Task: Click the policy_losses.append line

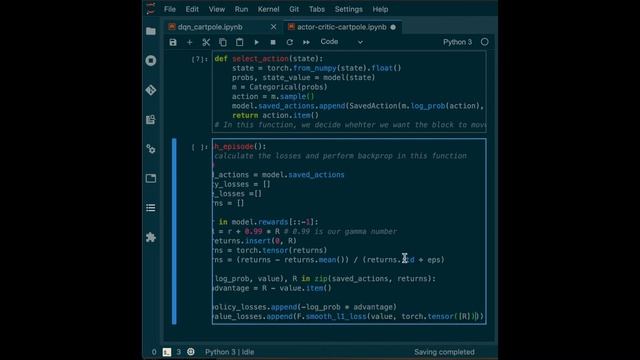Action: [304, 307]
